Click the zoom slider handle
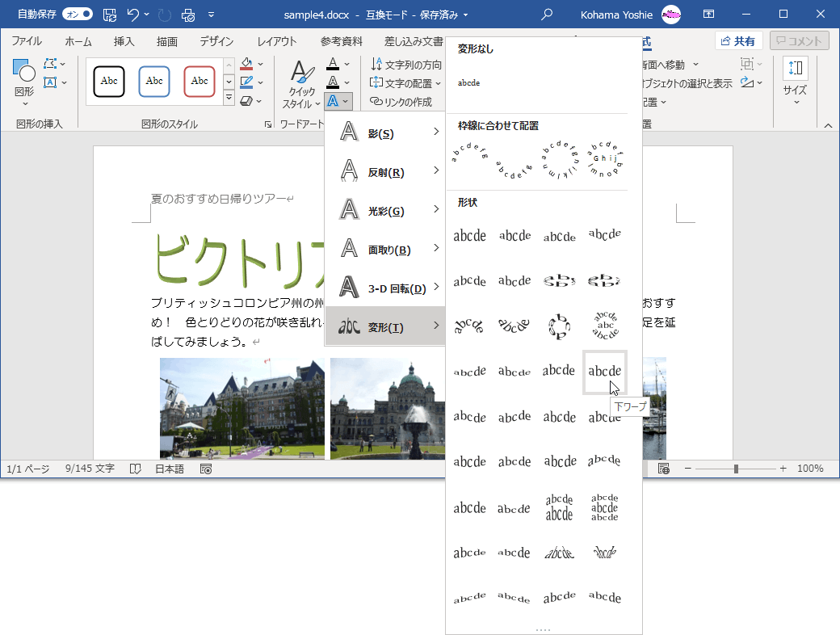This screenshot has width=840, height=635. point(736,469)
